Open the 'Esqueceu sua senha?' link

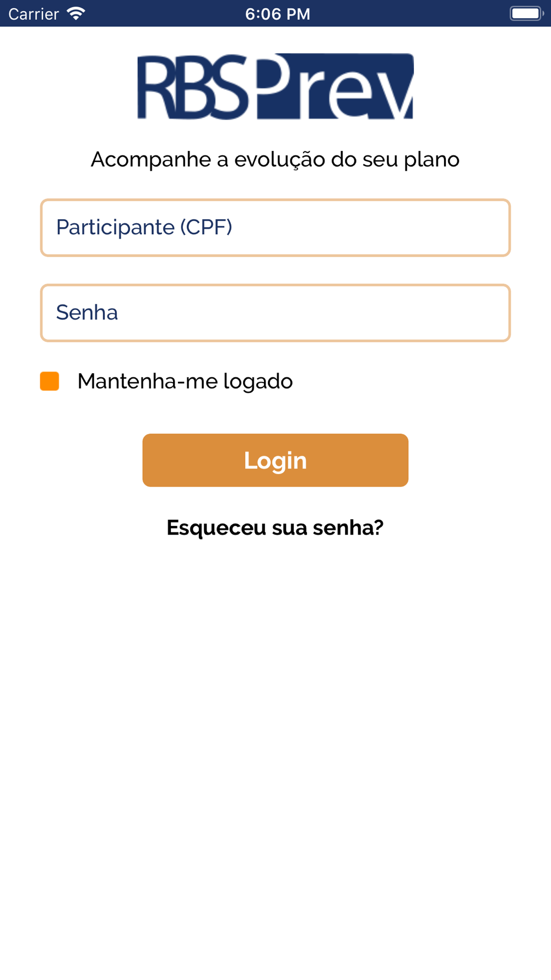pyautogui.click(x=275, y=527)
